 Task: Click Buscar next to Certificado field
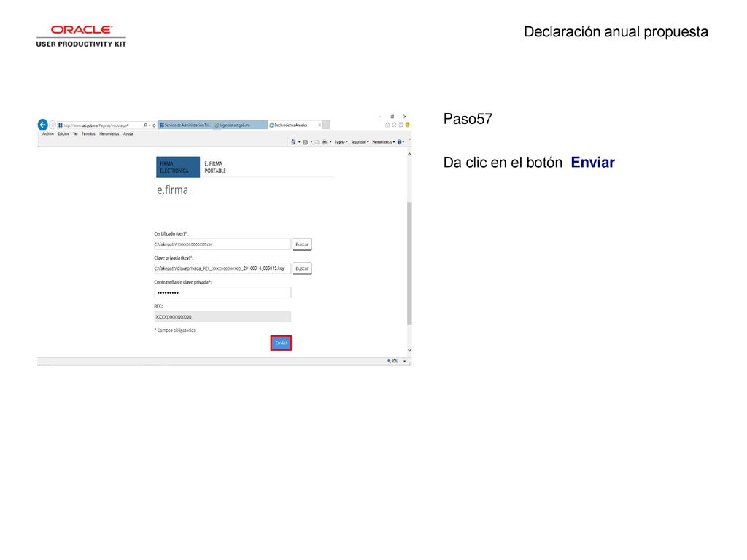click(x=302, y=244)
